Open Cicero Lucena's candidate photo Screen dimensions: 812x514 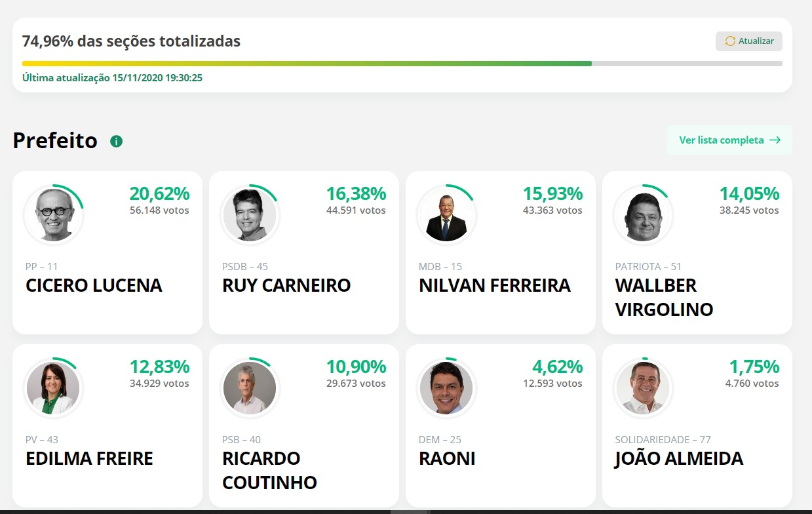pos(53,214)
